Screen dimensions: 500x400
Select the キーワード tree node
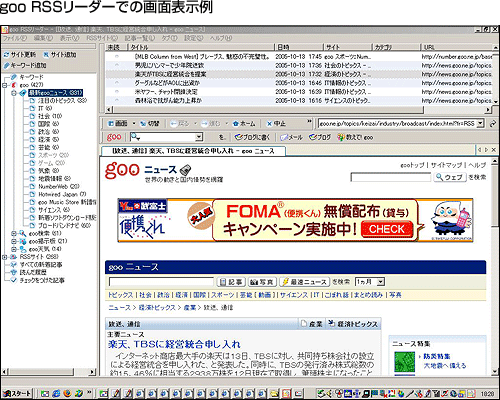31,77
